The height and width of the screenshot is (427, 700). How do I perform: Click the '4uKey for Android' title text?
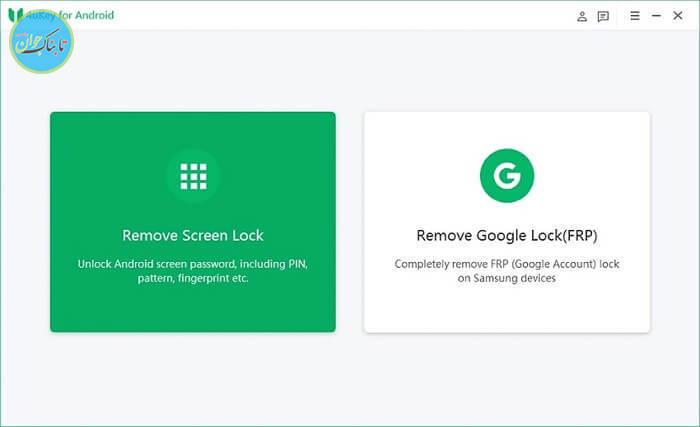(x=78, y=15)
